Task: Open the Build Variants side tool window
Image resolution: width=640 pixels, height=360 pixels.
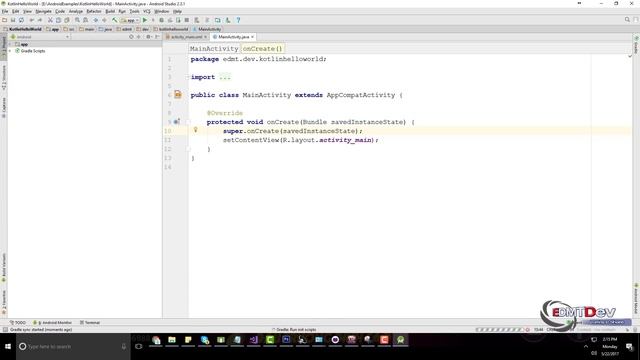Action: tap(4, 268)
